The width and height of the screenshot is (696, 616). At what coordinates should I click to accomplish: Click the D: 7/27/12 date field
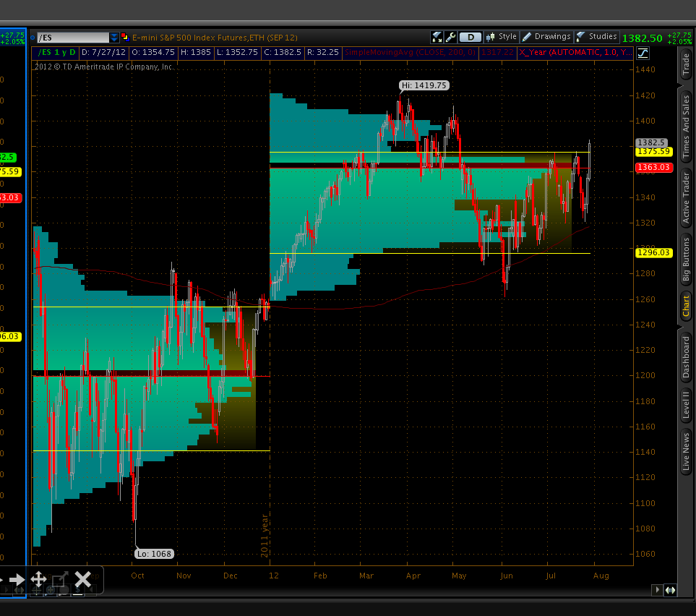104,52
